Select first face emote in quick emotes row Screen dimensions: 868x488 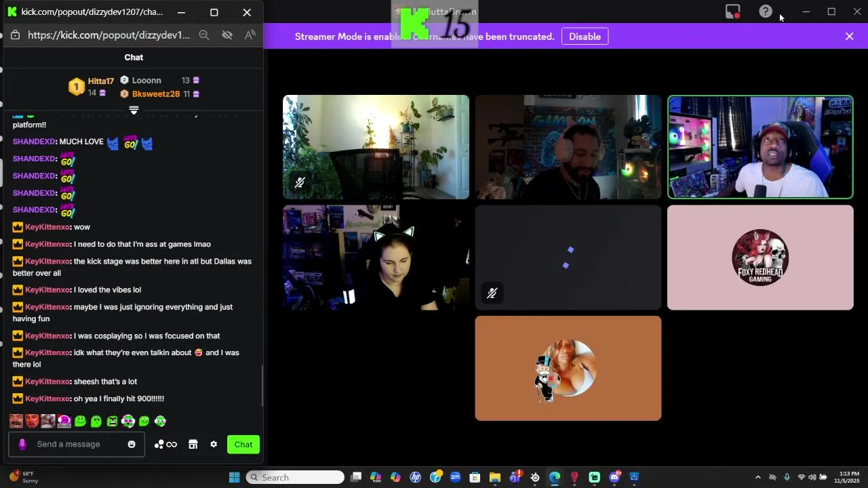(16, 422)
